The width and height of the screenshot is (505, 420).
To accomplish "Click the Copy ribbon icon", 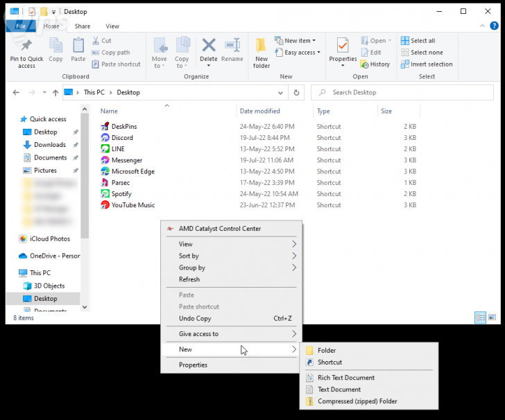I will [55, 45].
